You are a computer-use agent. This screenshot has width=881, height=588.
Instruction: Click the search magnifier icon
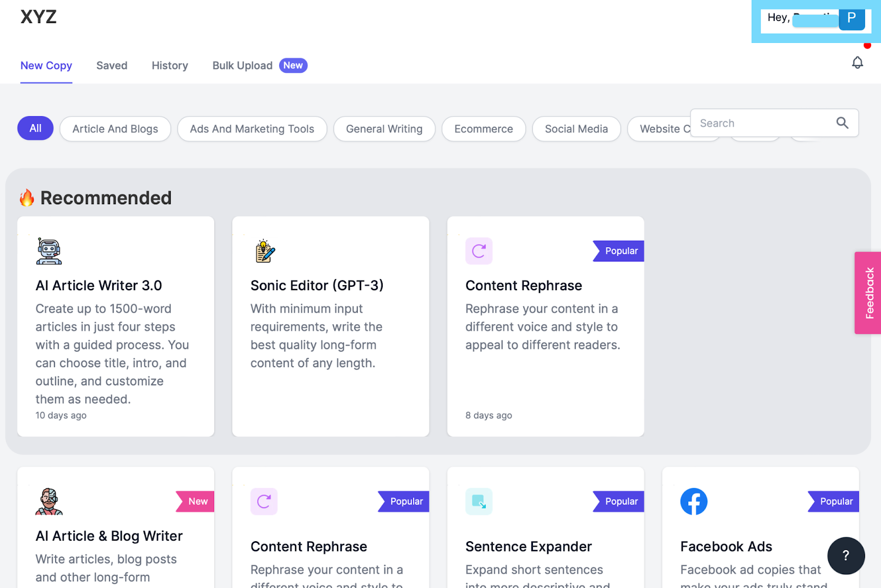click(x=842, y=123)
